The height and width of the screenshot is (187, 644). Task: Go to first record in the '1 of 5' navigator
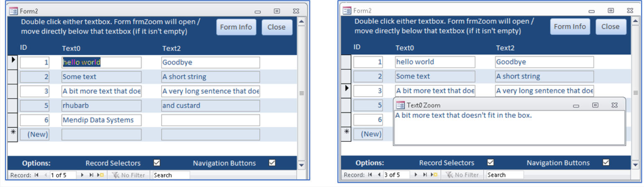[x=36, y=175]
